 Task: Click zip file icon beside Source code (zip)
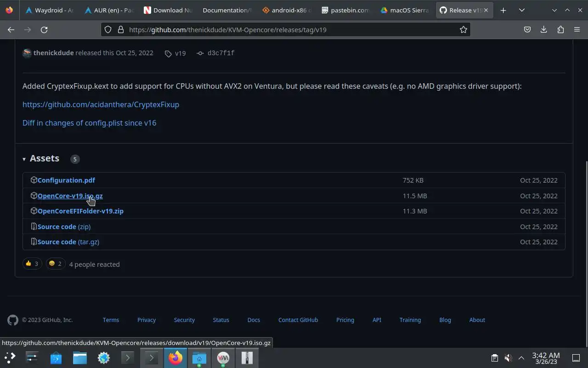pos(34,226)
